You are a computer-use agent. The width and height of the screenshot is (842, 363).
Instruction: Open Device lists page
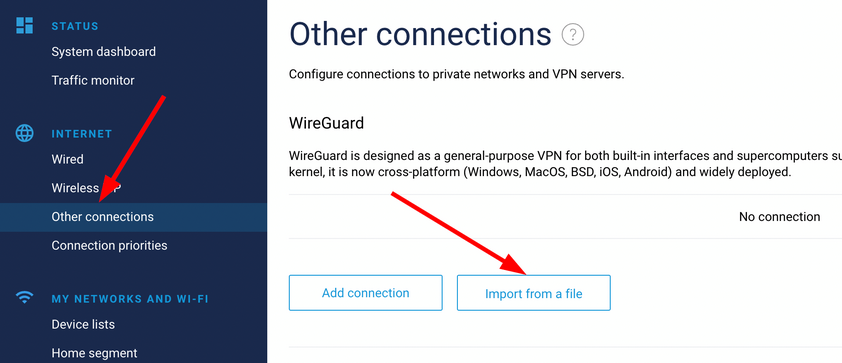[x=83, y=324]
